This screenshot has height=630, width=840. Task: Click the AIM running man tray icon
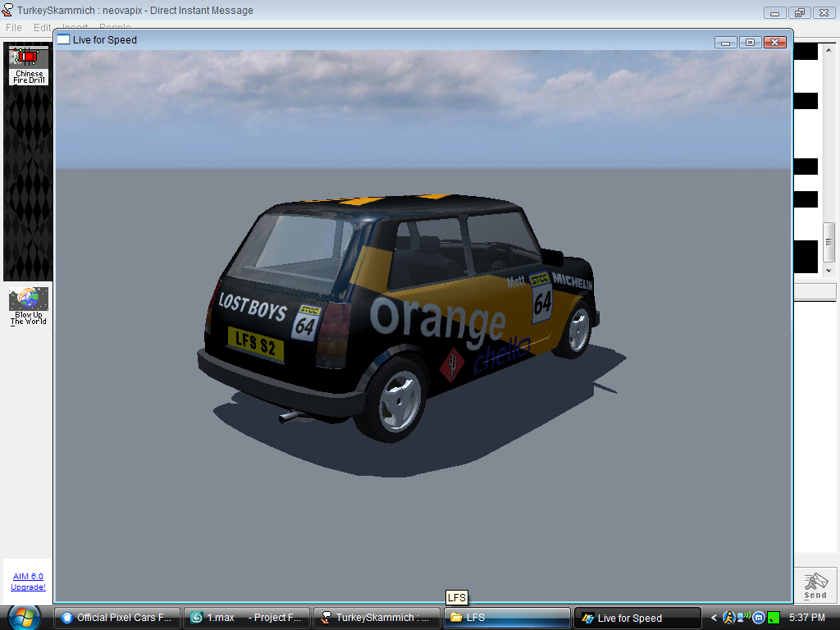728,618
